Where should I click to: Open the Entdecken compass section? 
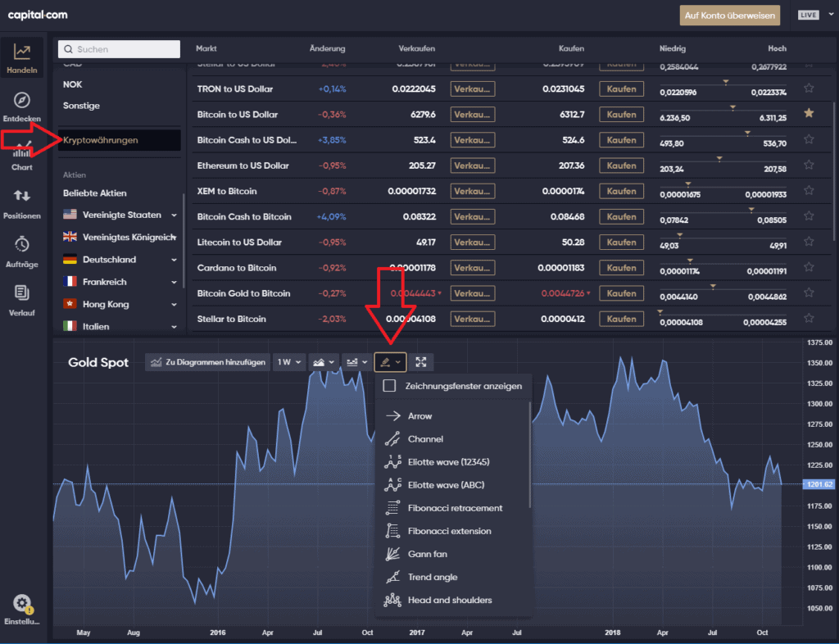coord(22,107)
